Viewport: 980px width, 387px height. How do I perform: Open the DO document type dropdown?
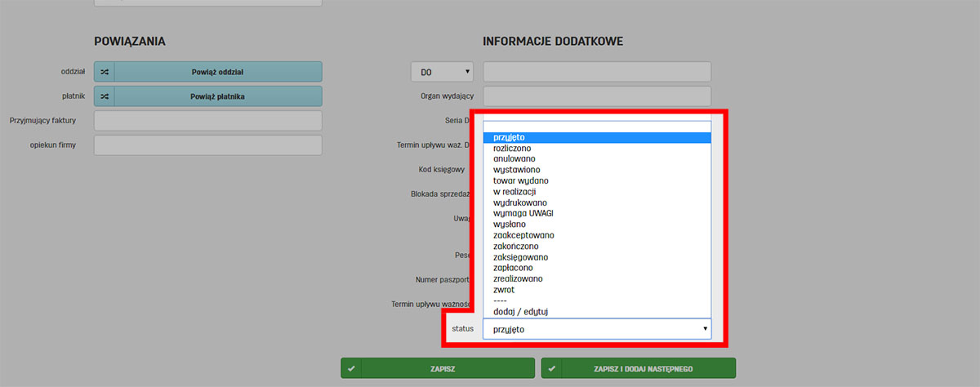[x=442, y=72]
